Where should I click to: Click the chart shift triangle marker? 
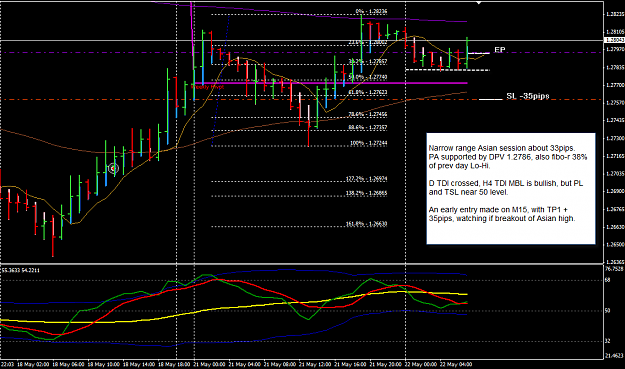point(479,3)
